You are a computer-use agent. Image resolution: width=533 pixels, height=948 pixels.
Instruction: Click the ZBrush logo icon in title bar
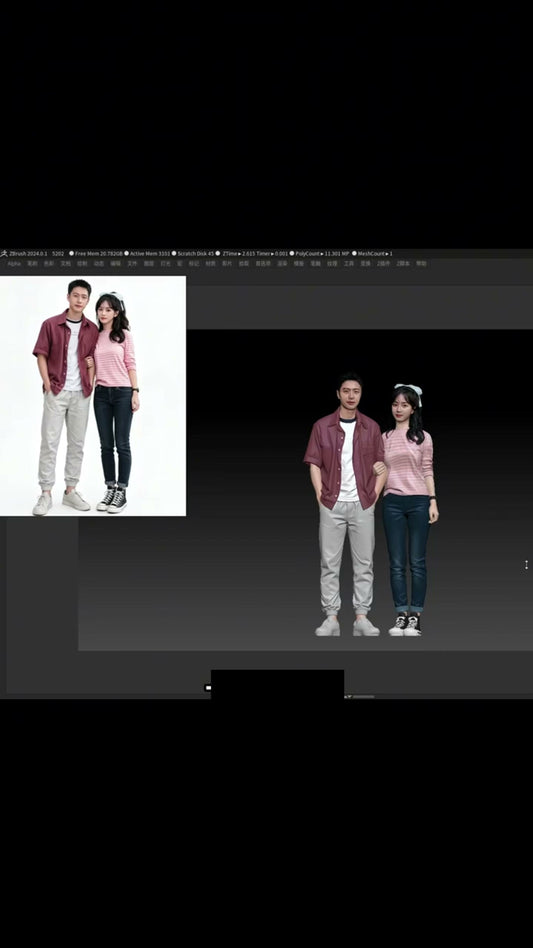click(x=4, y=253)
